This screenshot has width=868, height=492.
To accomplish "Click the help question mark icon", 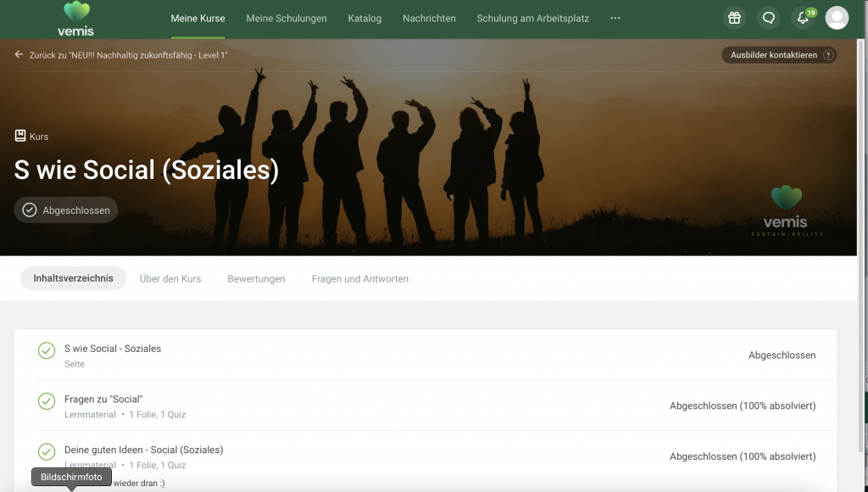I will 828,55.
